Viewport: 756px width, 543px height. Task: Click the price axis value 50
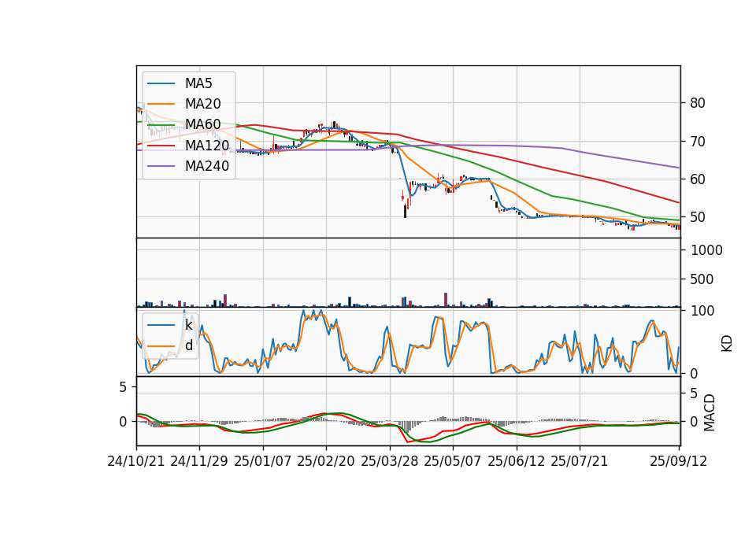click(x=698, y=217)
